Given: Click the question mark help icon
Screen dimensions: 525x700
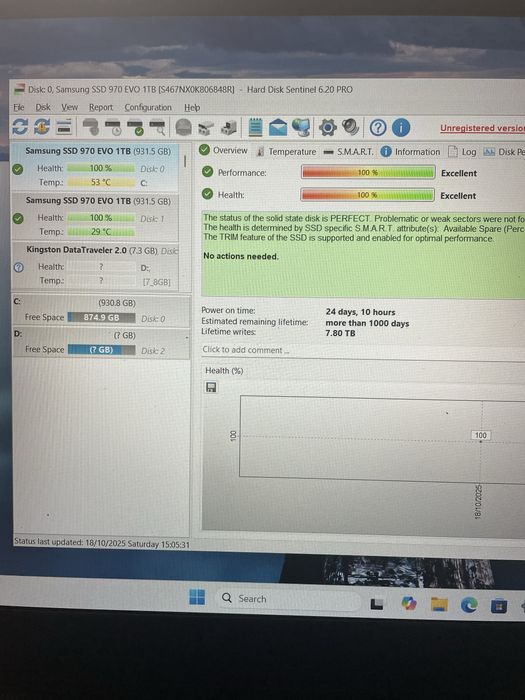Looking at the screenshot, I should tap(378, 128).
